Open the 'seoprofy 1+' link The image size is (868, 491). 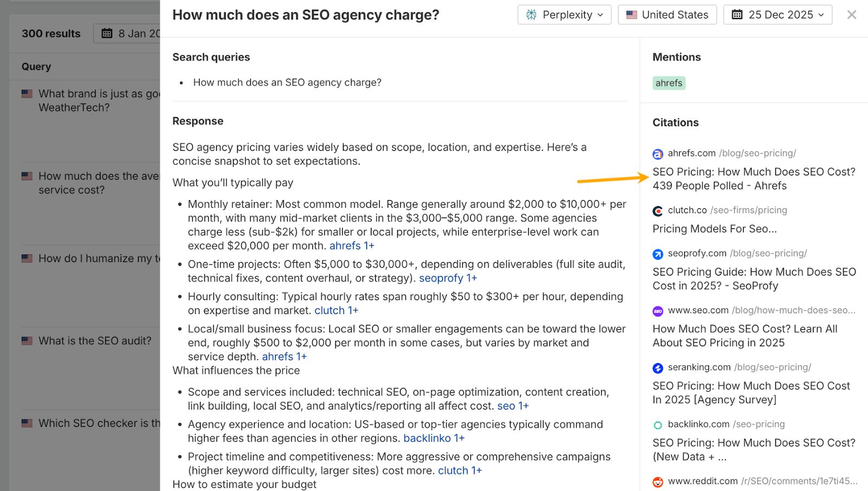(447, 278)
